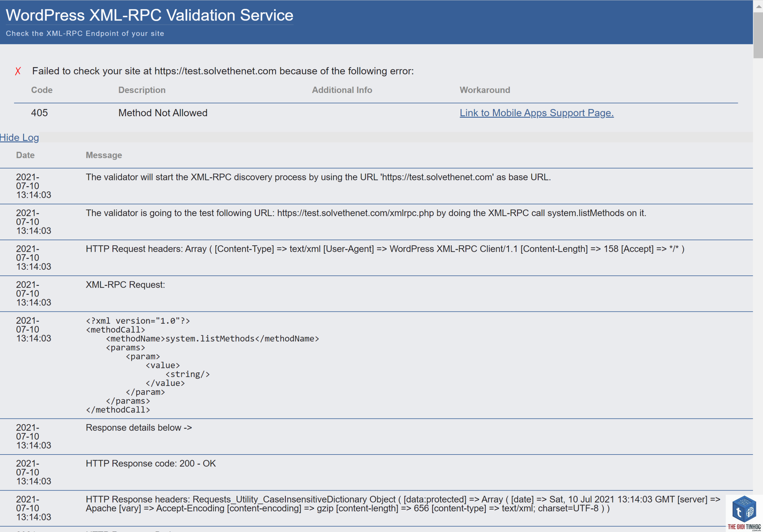This screenshot has height=532, width=763.
Task: Click the 'validator is going to the test following URL' message
Action: [x=366, y=213]
